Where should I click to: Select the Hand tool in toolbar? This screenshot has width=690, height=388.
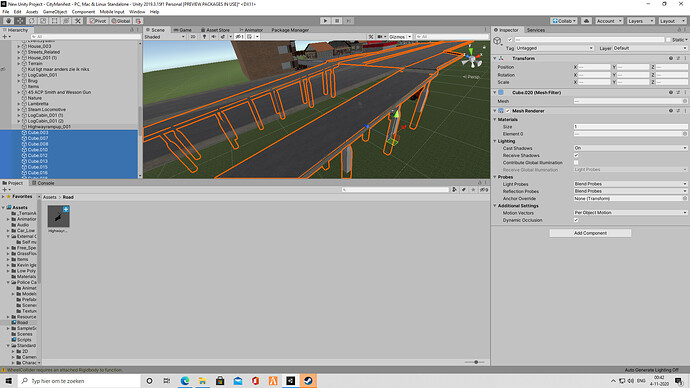click(8, 21)
